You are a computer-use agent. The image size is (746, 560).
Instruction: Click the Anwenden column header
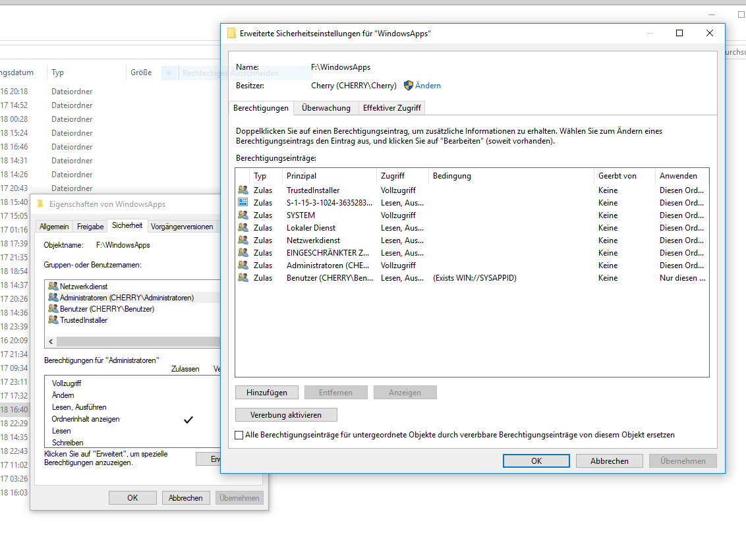681,175
